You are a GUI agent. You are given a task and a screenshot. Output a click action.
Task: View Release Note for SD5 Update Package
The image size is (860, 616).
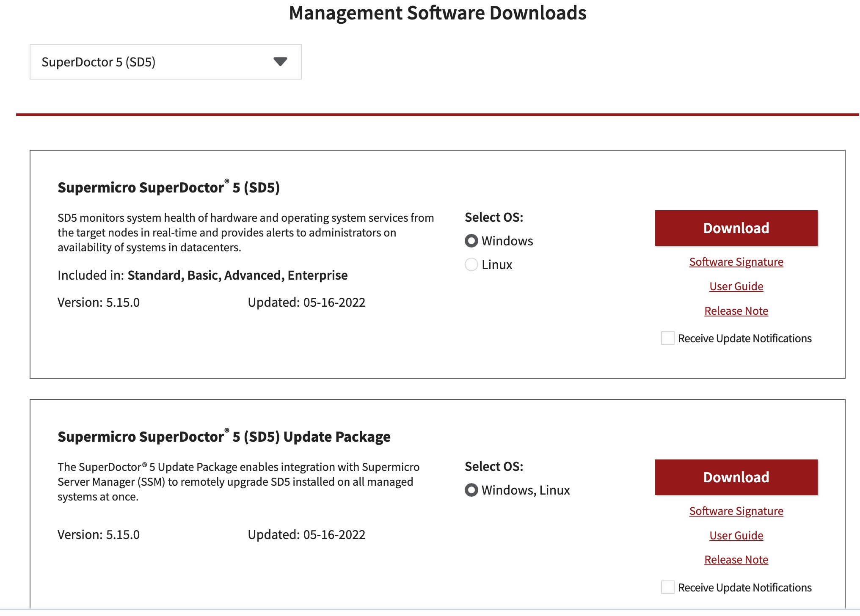tap(736, 560)
